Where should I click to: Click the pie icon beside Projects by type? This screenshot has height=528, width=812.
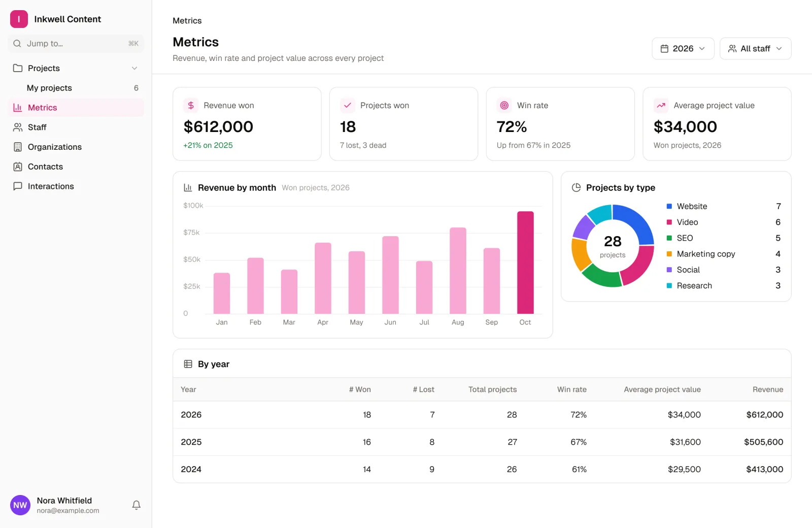point(576,187)
